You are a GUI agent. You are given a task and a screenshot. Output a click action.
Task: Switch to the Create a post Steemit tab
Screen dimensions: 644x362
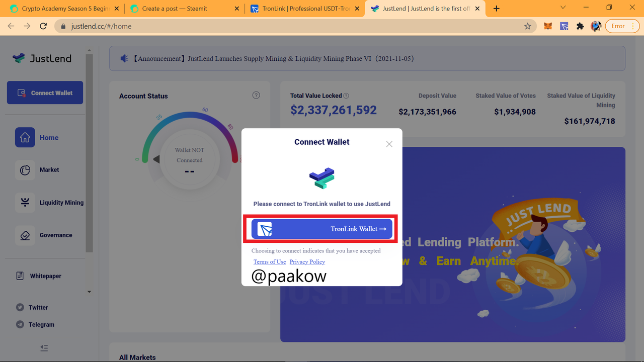tap(184, 9)
